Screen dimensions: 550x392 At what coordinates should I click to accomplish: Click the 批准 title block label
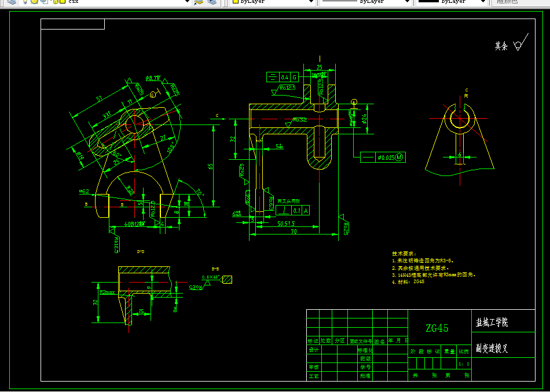coord(365,376)
